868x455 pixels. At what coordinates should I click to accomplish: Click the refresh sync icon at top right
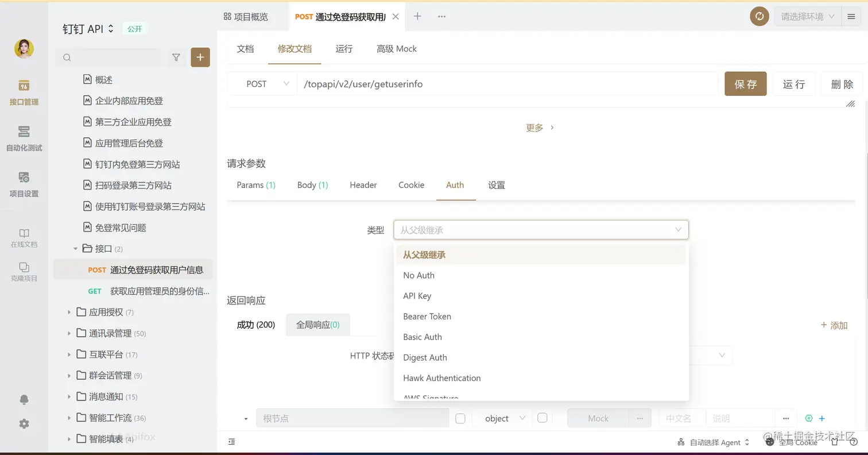point(759,16)
